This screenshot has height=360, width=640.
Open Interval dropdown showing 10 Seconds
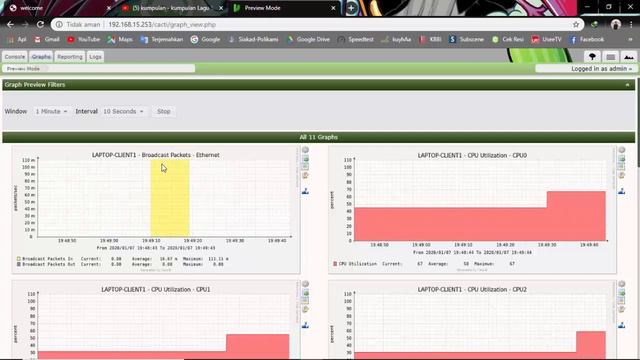pos(123,111)
